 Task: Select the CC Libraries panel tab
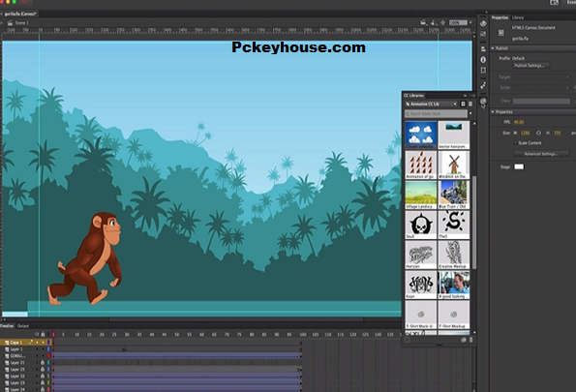point(414,95)
